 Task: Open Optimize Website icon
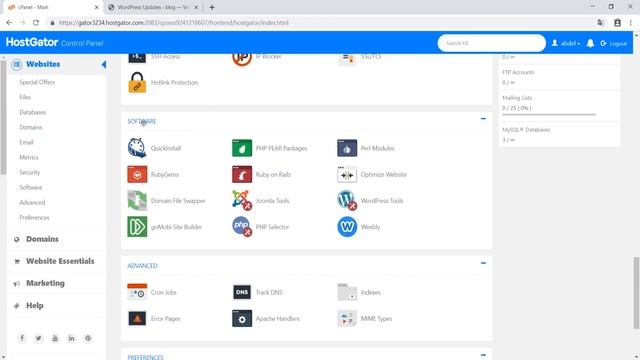347,174
